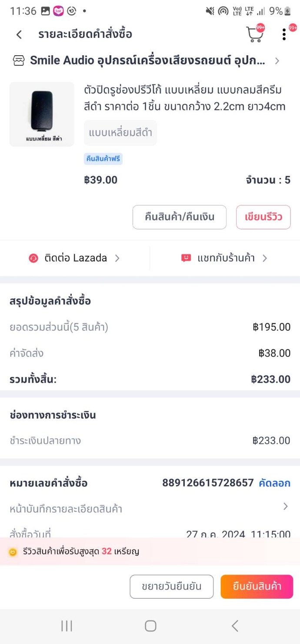Tap the แบบเหลี่ยมสีดำ variant tag
This screenshot has height=644, width=300.
point(120,133)
